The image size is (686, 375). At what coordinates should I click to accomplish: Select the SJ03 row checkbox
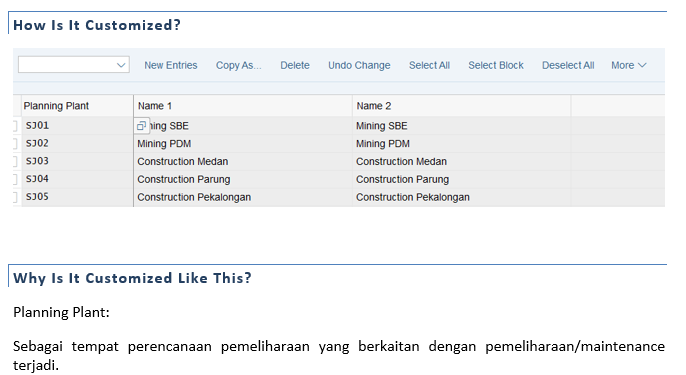pyautogui.click(x=15, y=161)
